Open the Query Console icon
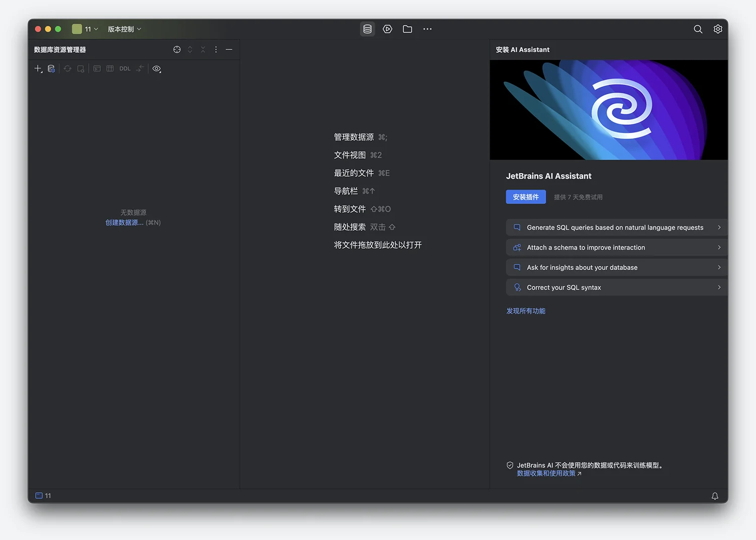Image resolution: width=756 pixels, height=540 pixels. (97, 69)
